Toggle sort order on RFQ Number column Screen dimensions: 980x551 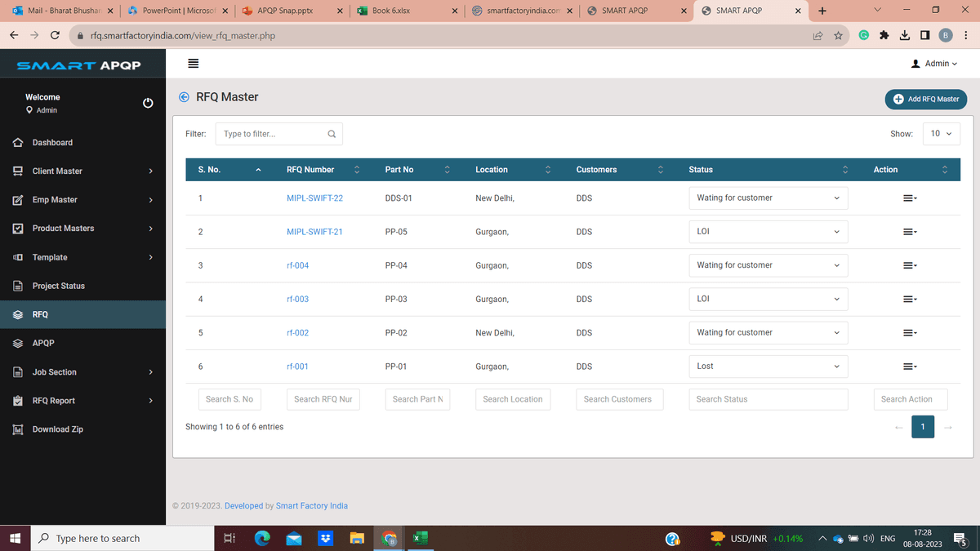coord(356,169)
